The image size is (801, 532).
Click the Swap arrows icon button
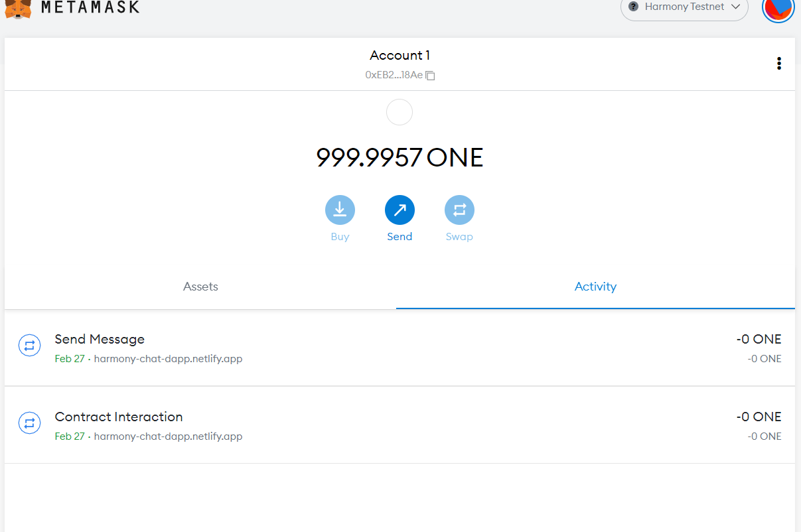tap(459, 210)
